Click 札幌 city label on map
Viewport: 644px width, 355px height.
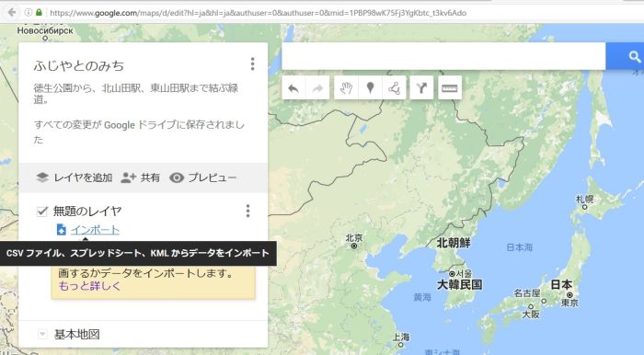(x=585, y=199)
